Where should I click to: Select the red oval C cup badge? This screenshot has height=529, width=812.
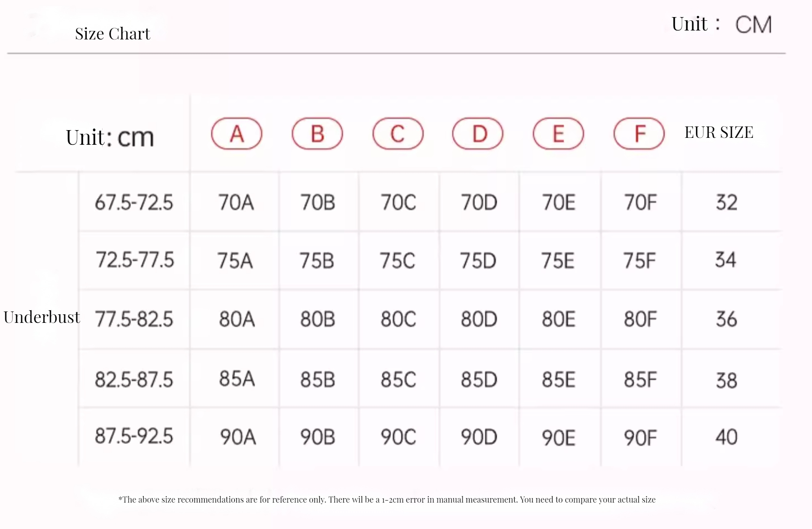(x=398, y=133)
